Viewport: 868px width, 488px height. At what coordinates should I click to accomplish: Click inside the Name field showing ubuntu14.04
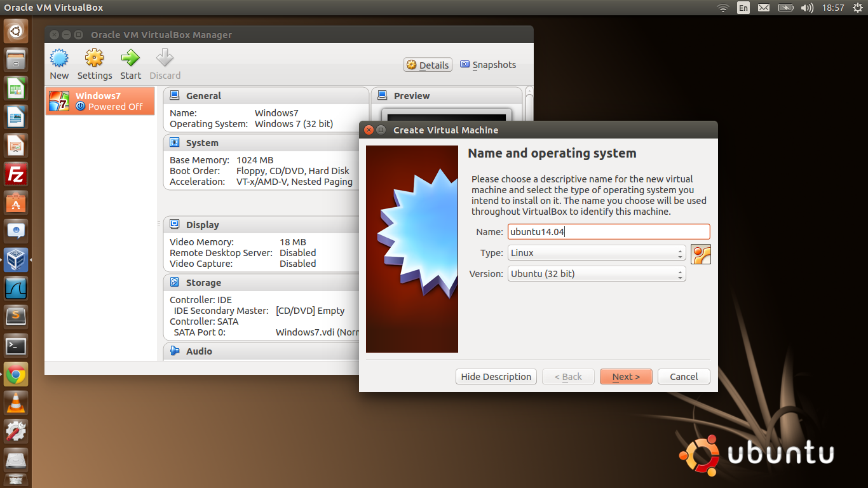pyautogui.click(x=608, y=231)
